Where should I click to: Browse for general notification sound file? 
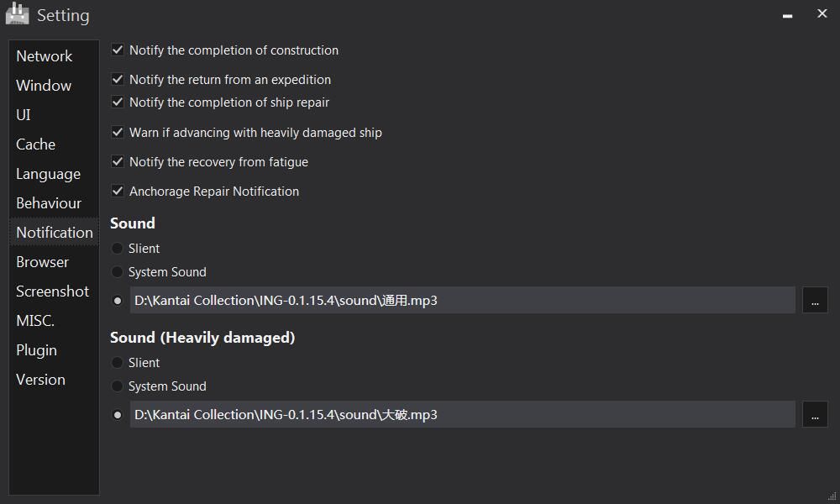coord(815,300)
